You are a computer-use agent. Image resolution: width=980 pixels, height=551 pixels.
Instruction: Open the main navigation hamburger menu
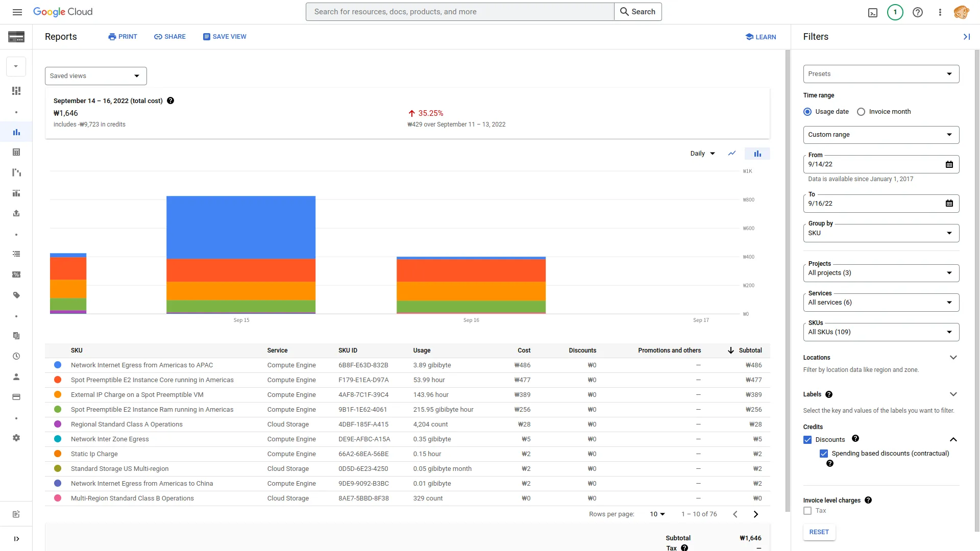tap(17, 12)
